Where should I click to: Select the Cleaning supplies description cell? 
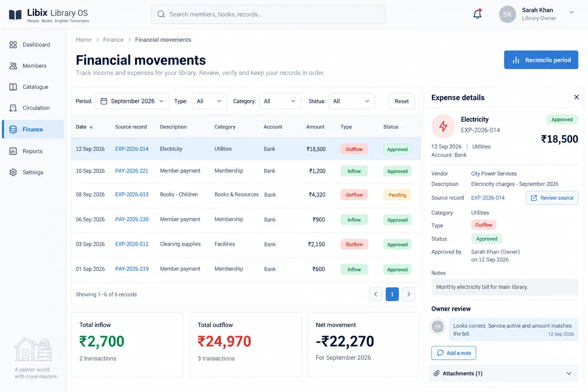click(x=180, y=244)
